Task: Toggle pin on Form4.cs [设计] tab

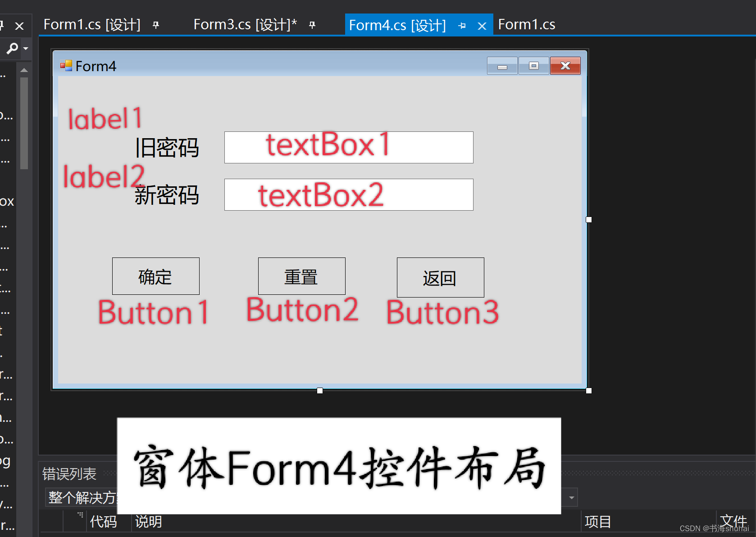Action: pyautogui.click(x=462, y=26)
